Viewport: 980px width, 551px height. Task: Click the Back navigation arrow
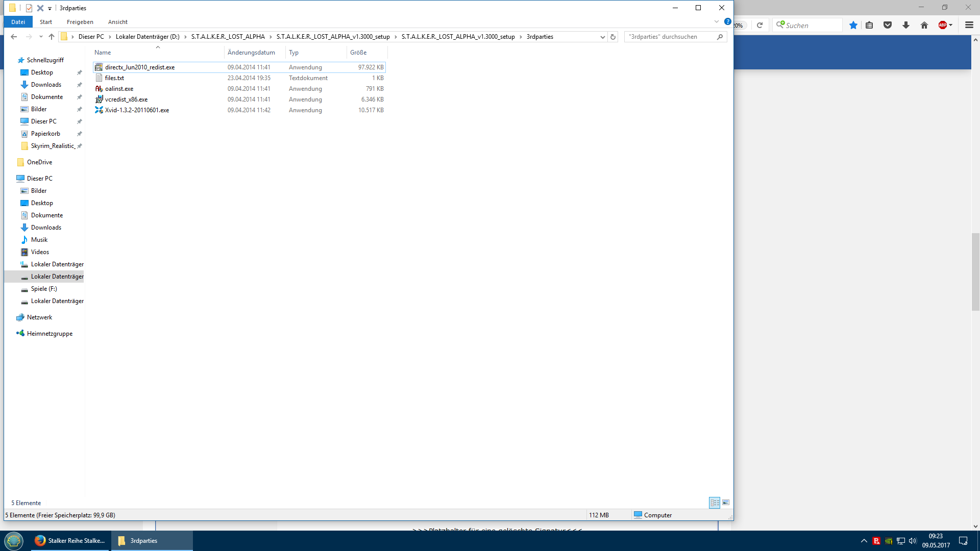14,37
